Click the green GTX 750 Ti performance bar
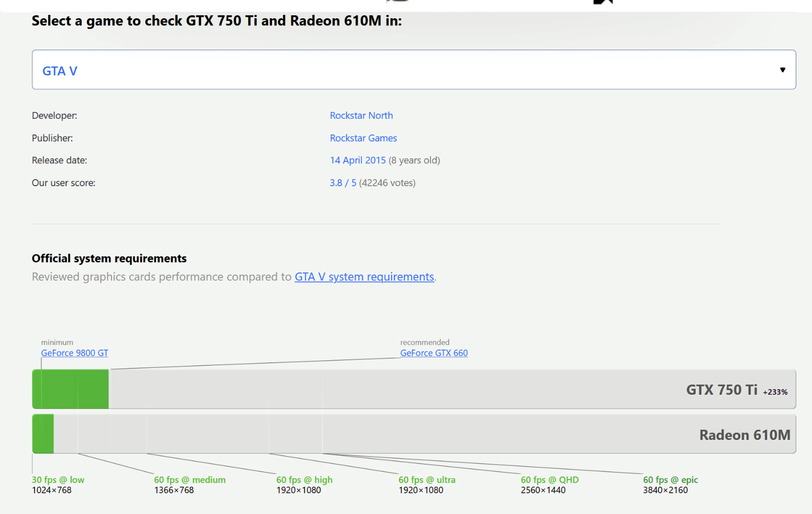 71,389
